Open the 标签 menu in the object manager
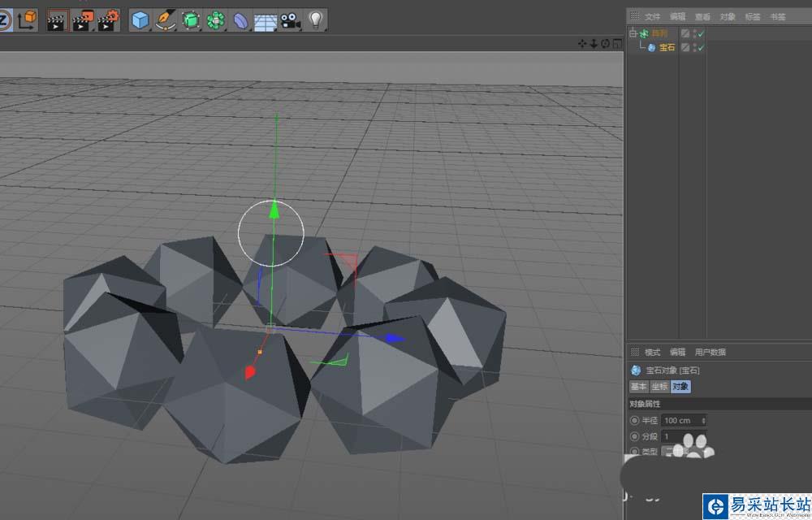Screen dimensions: 812x520 [753, 16]
